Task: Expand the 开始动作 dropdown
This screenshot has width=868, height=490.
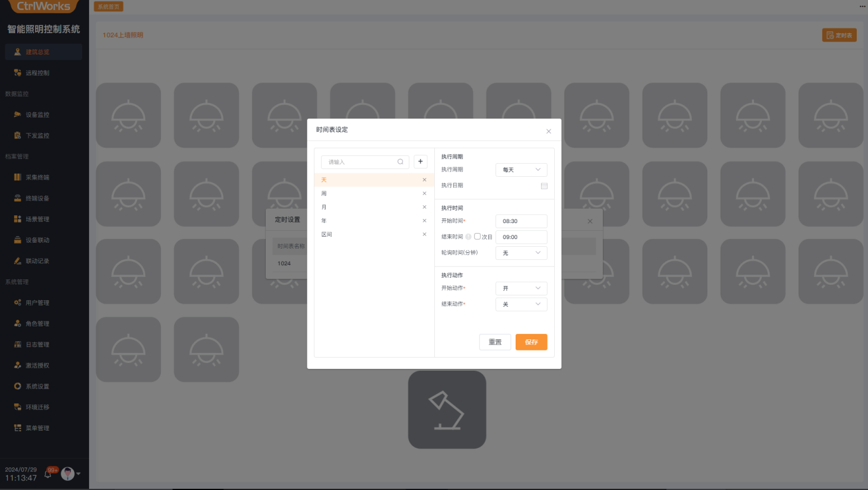Action: point(521,288)
